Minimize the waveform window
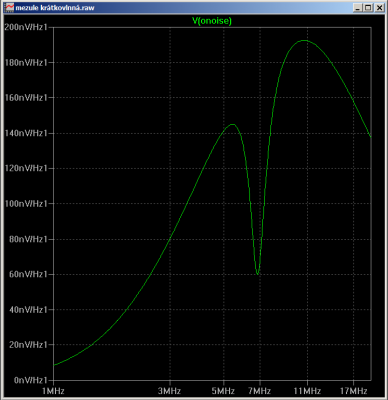This screenshot has width=388, height=400. [358, 8]
